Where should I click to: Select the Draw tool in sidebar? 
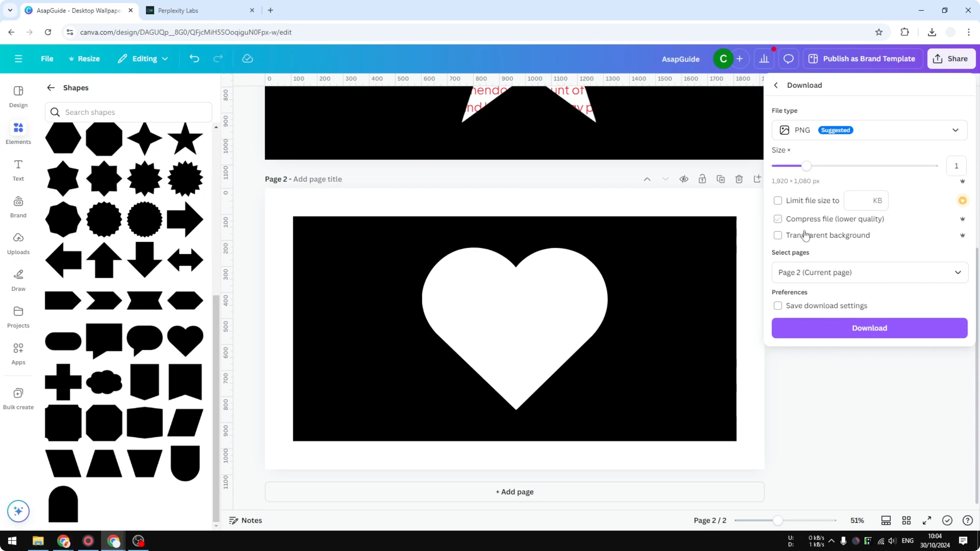click(18, 279)
